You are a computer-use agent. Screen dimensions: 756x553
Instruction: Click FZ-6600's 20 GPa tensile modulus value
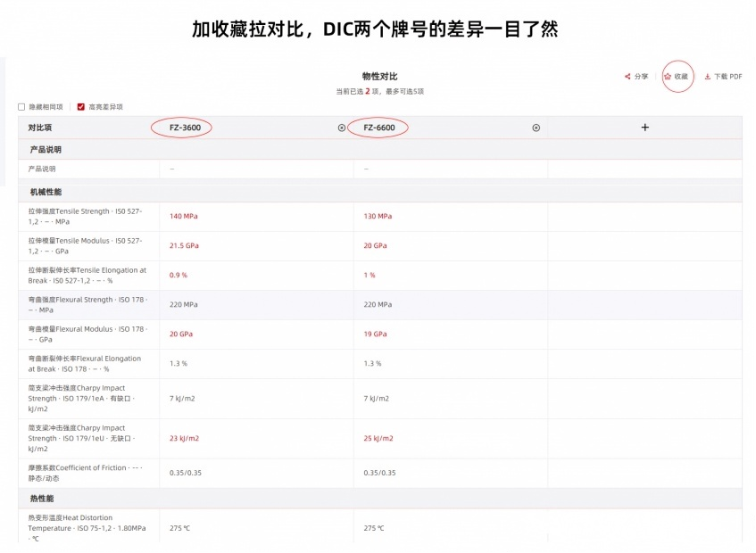[x=375, y=245]
